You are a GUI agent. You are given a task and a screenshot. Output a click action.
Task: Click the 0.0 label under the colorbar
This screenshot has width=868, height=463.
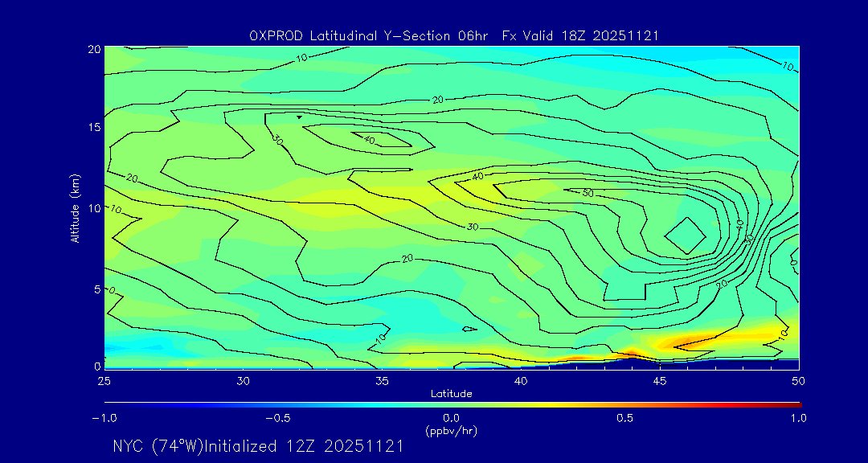(451, 418)
